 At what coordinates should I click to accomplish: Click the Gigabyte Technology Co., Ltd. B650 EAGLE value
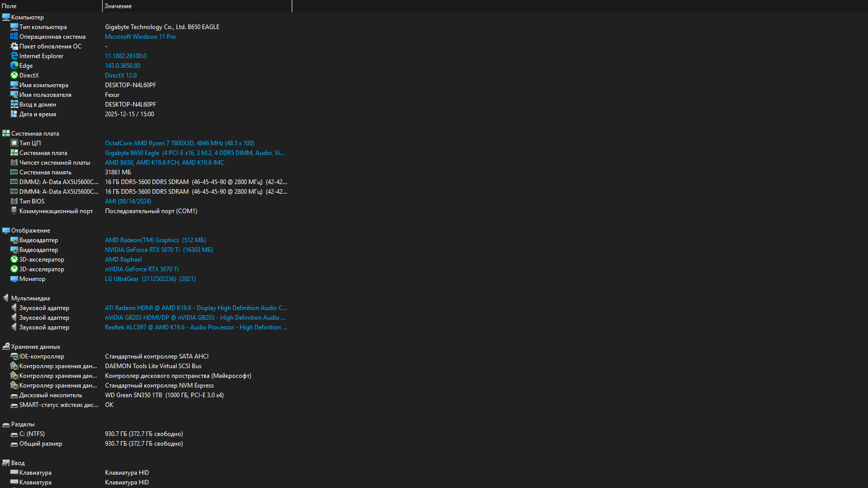point(162,27)
